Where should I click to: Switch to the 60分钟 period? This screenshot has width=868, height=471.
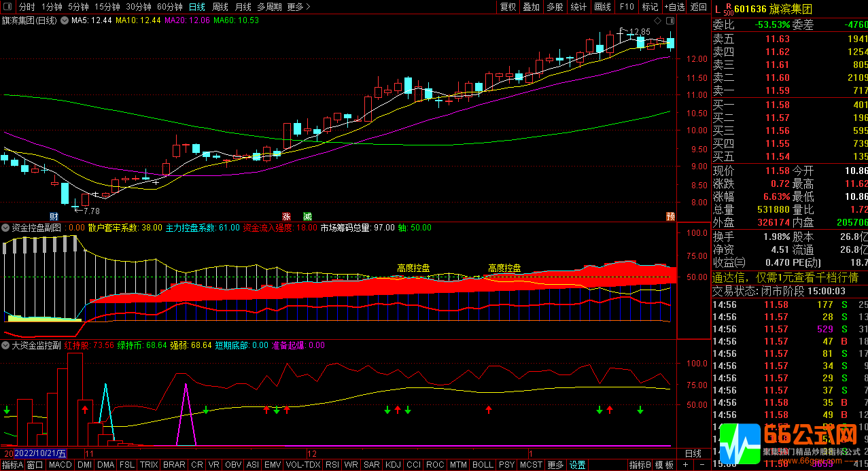pos(169,7)
